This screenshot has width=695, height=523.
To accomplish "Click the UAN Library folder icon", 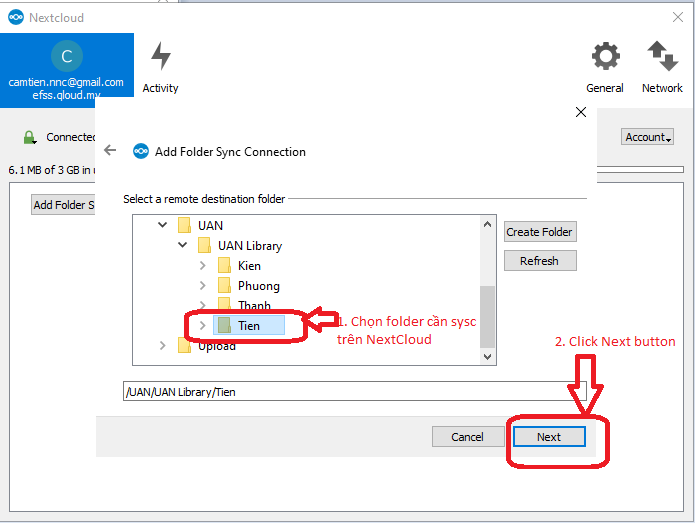I will [x=204, y=245].
